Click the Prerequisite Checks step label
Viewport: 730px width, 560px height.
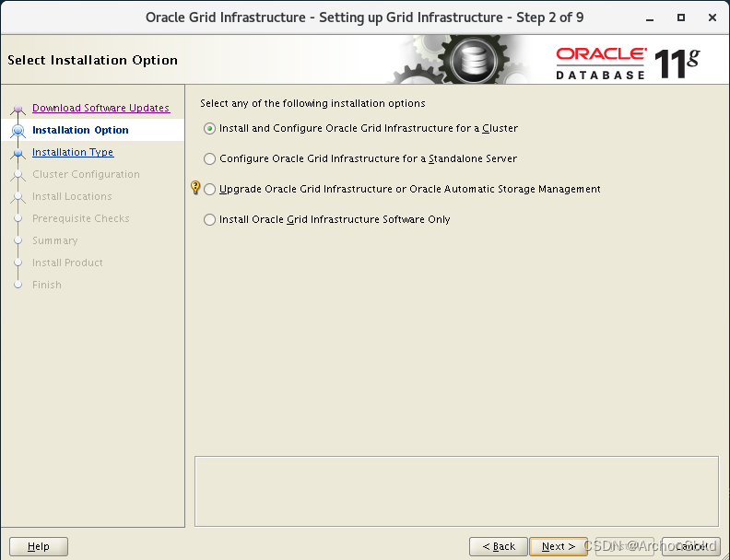click(x=81, y=218)
